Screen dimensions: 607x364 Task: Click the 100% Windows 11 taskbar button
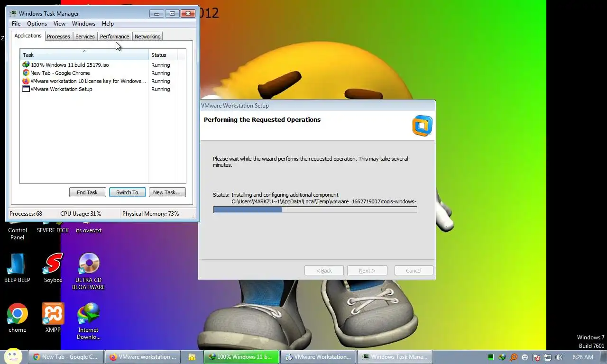pyautogui.click(x=241, y=357)
